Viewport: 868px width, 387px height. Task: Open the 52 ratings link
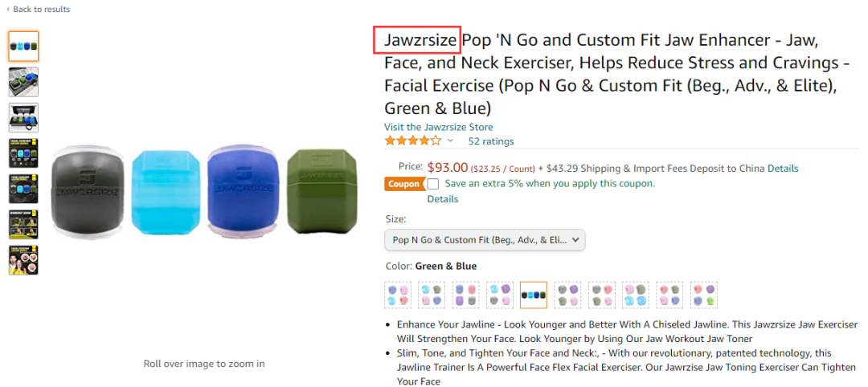pyautogui.click(x=490, y=141)
